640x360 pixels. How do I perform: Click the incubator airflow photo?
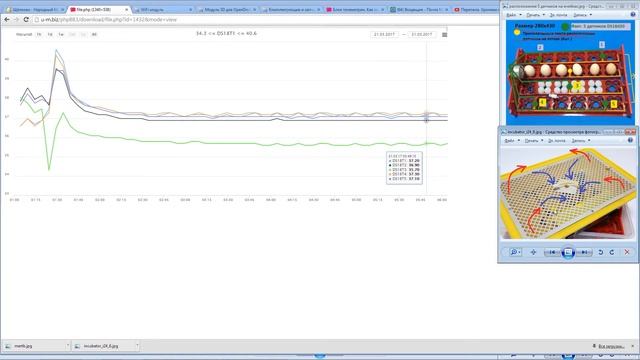pyautogui.click(x=567, y=193)
